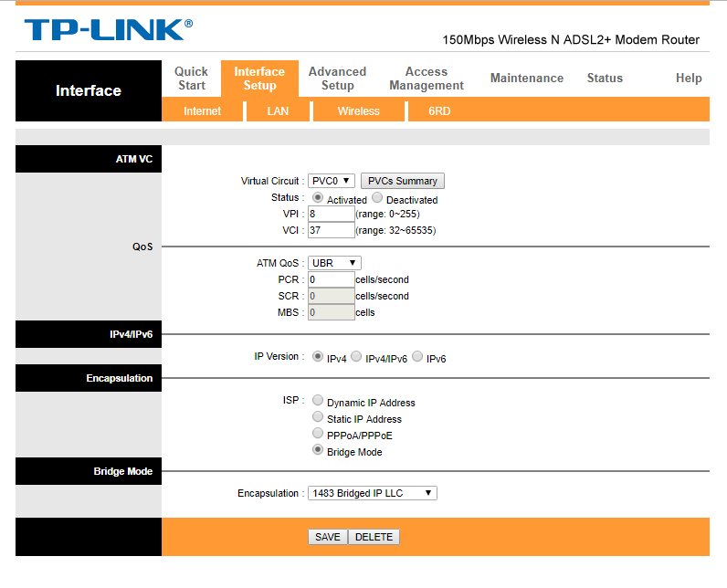Click the ATM VC section header
Viewport: 727px width, 588px height.
click(89, 159)
